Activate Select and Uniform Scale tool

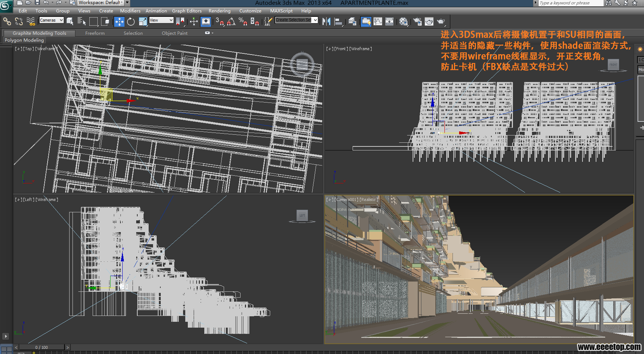coord(143,22)
